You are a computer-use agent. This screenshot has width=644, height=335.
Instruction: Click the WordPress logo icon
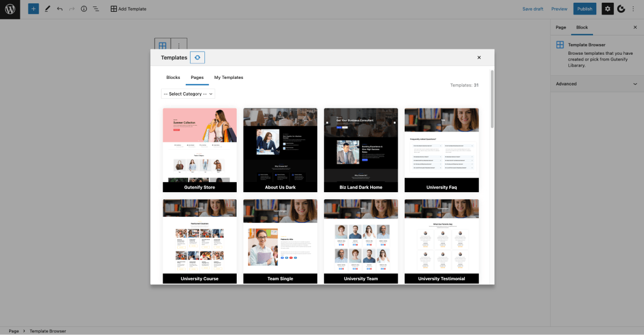tap(10, 9)
